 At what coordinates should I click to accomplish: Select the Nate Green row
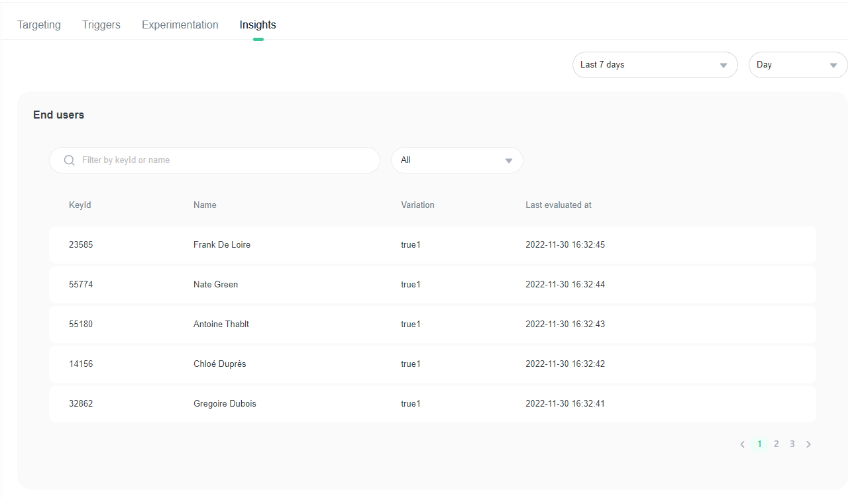(x=432, y=285)
